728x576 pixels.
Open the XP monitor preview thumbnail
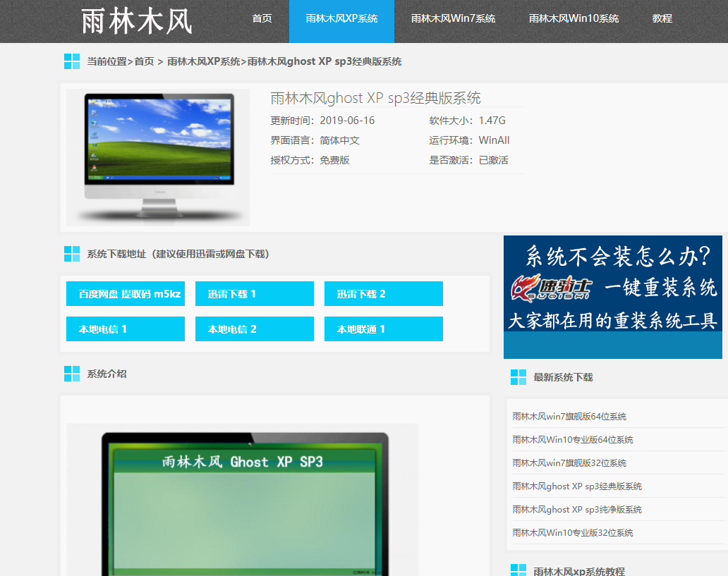(x=158, y=157)
